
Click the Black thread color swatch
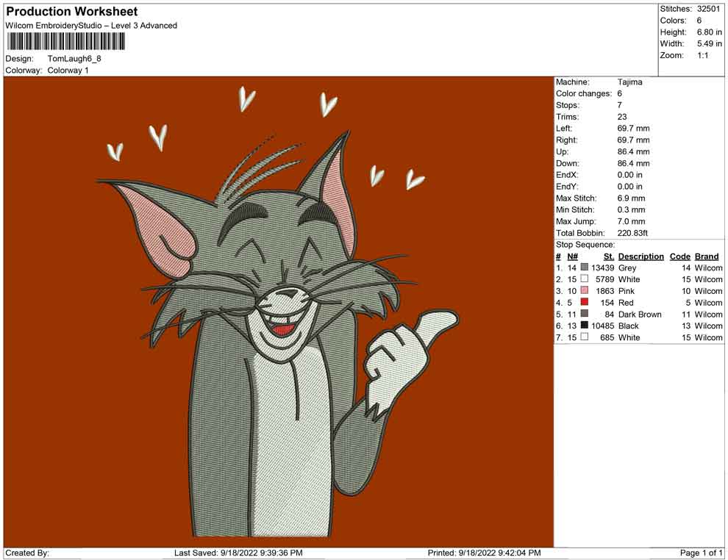pos(585,326)
